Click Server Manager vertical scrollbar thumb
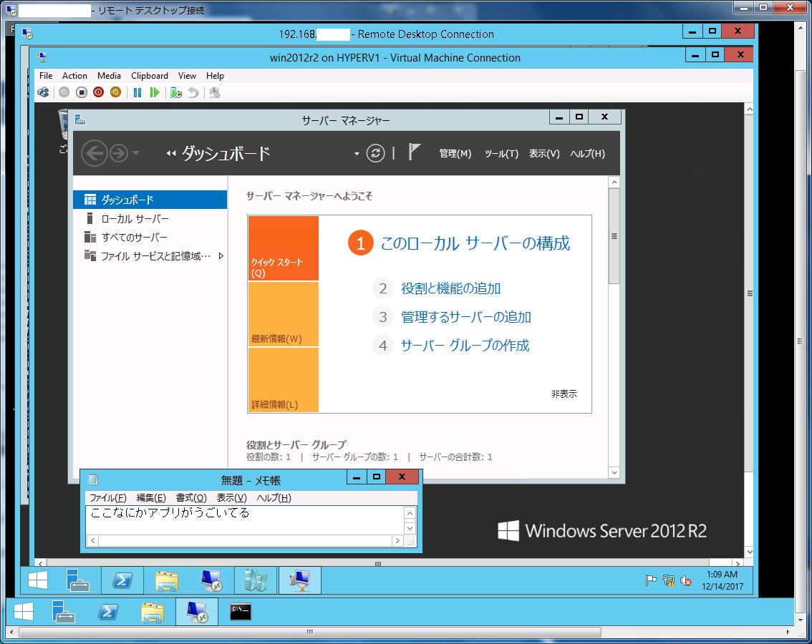The width and height of the screenshot is (812, 644). (614, 236)
